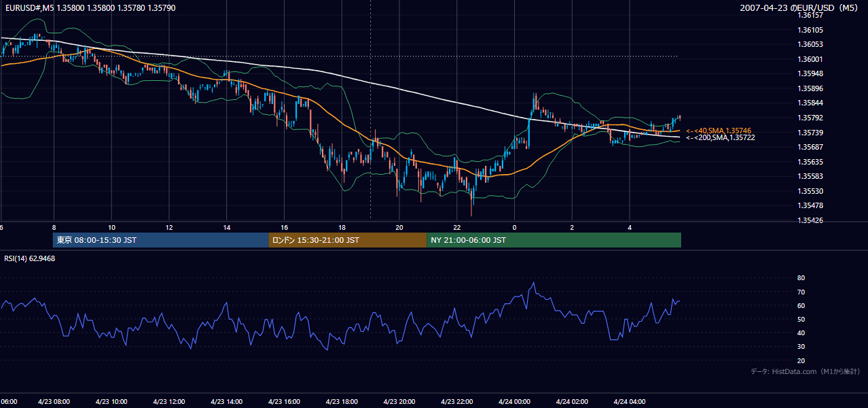Click the 4/24 00:00 time axis label
The image size is (868, 408).
coord(514,402)
